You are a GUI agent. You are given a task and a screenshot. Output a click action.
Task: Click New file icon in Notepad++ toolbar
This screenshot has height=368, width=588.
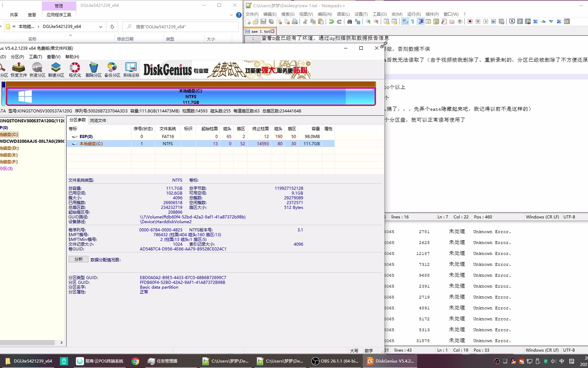pyautogui.click(x=248, y=21)
